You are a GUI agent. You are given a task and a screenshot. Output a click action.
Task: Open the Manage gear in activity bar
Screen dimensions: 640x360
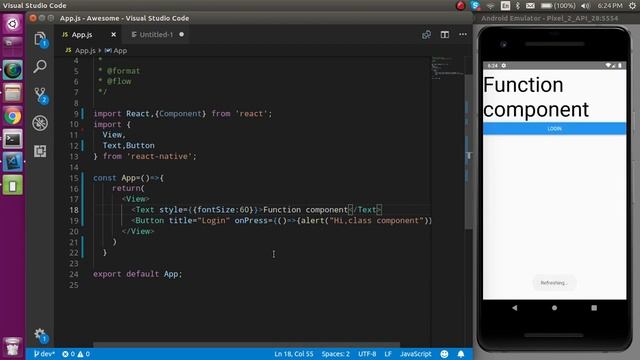click(x=40, y=335)
